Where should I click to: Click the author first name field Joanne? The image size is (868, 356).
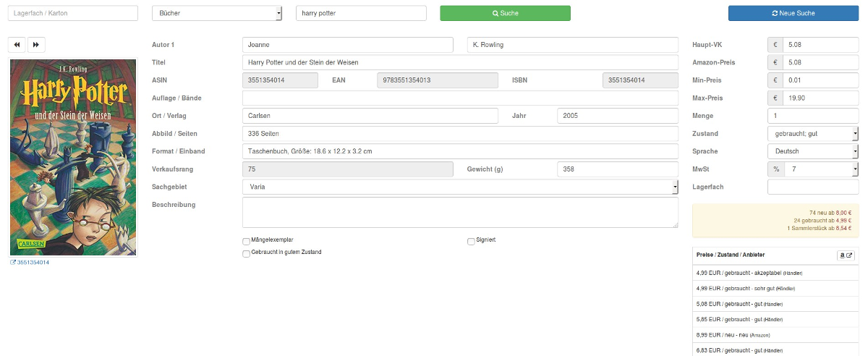(x=348, y=45)
